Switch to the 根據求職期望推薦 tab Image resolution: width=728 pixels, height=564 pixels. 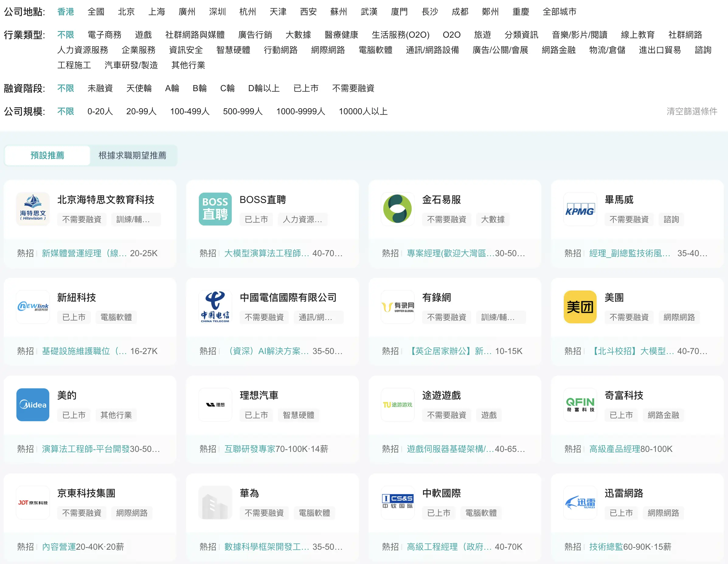(132, 155)
